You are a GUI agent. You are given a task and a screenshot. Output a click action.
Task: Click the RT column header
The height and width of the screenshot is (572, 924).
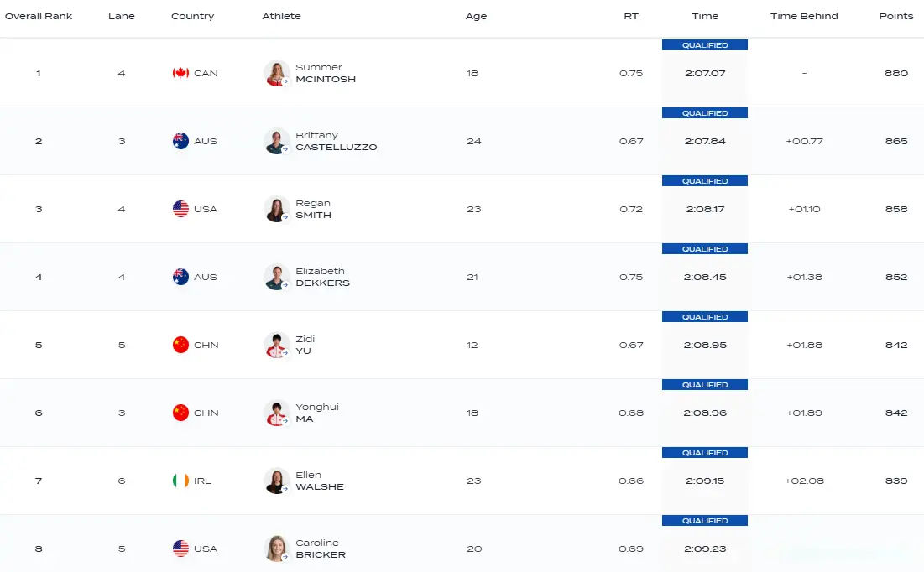coord(631,16)
